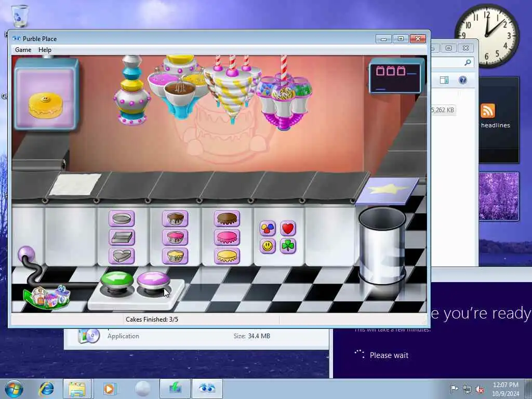Click the Action Center flag tray icon

454,389
